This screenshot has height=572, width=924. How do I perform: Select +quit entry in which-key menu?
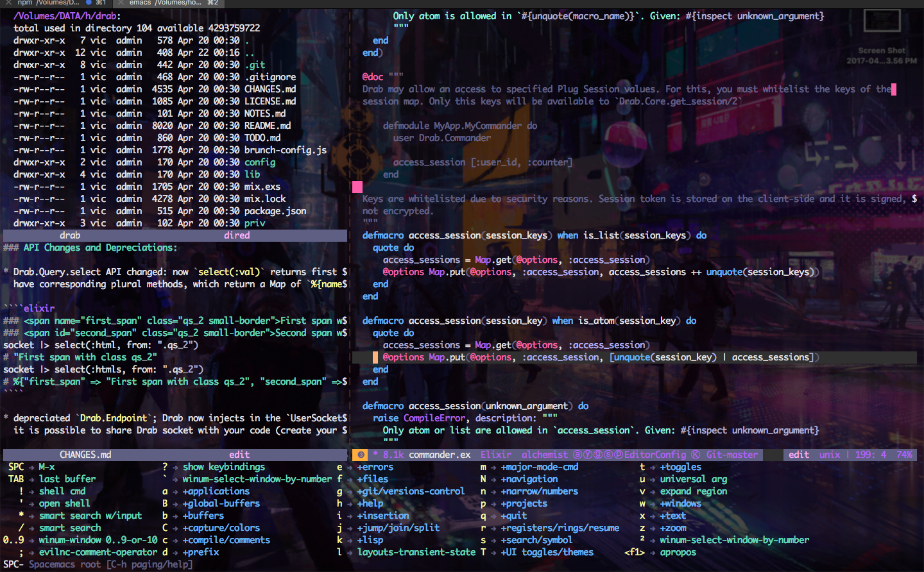point(514,516)
